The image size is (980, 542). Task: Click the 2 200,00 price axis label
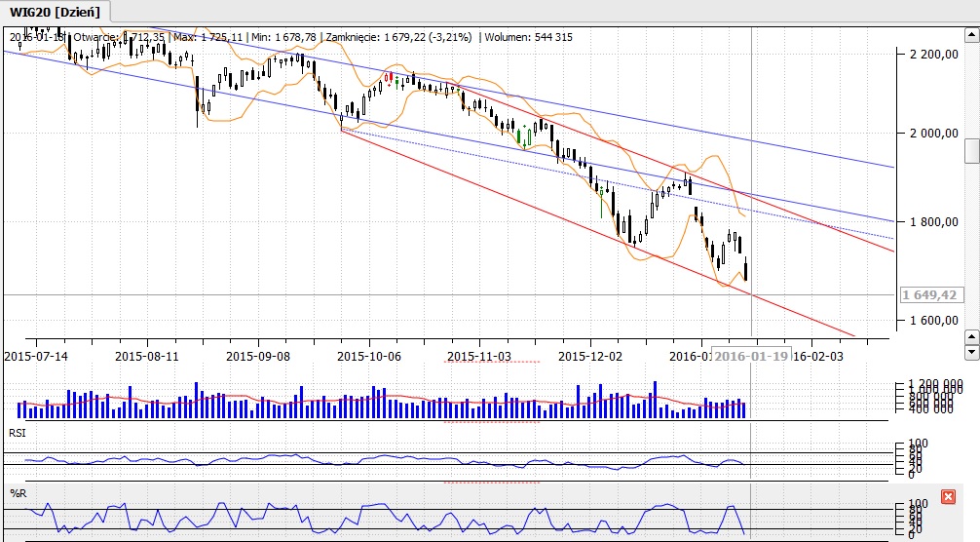point(933,55)
